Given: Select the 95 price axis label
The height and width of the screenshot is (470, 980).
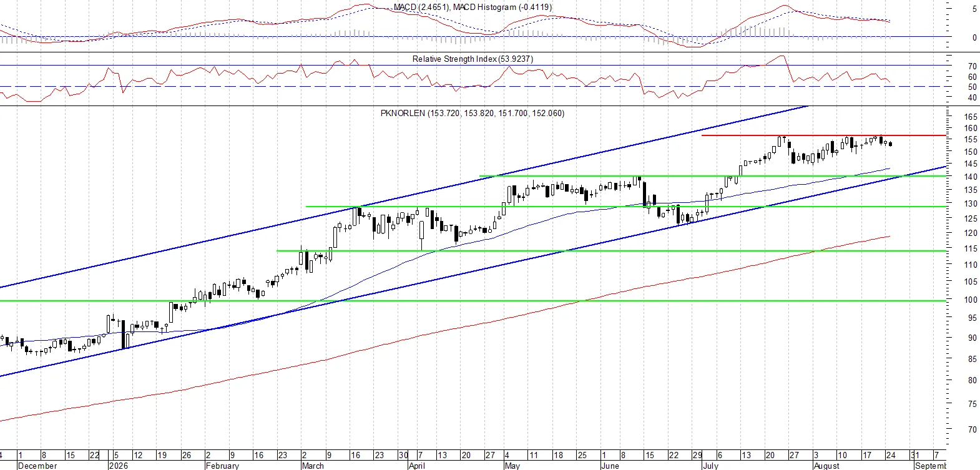Looking at the screenshot, I should click(x=973, y=318).
